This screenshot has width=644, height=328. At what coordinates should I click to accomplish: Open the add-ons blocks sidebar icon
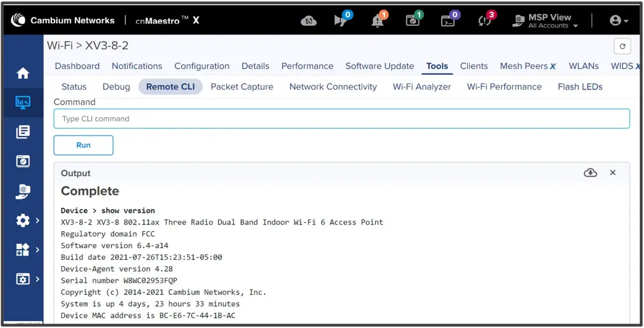click(23, 249)
